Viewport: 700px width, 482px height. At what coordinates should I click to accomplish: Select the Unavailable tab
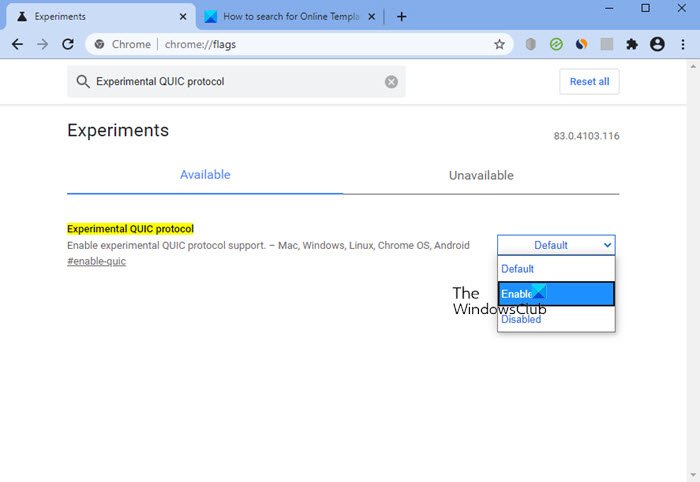(481, 175)
